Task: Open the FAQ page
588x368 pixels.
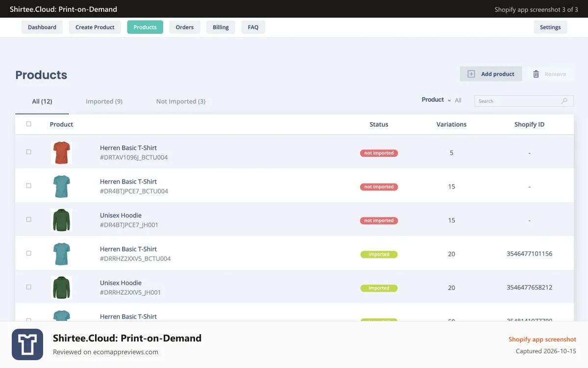Action: (253, 27)
